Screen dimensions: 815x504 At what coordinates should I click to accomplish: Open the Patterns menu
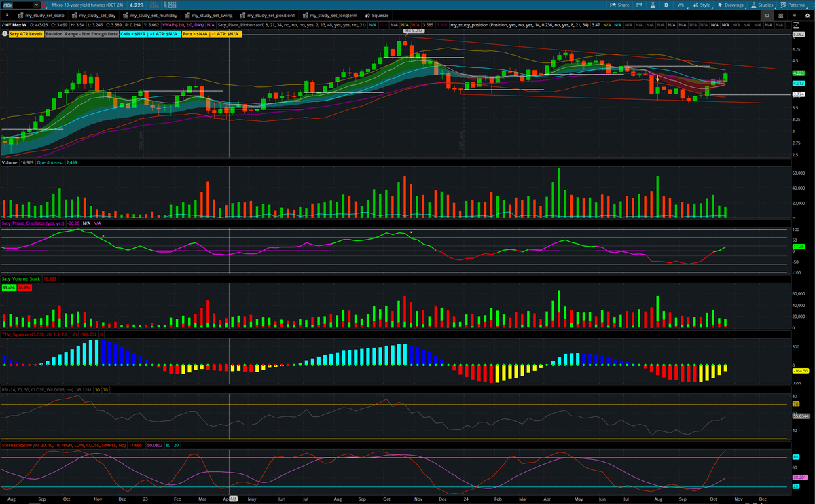point(795,5)
